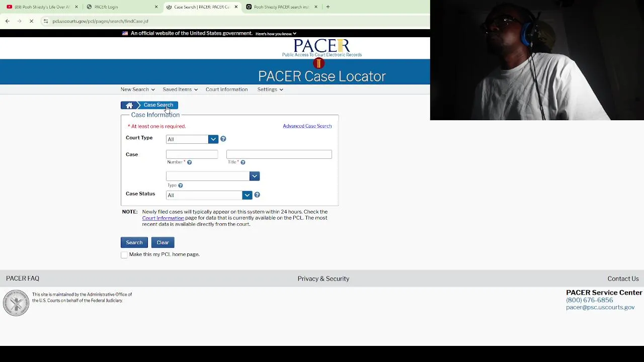Open a new browser tab
This screenshot has width=644, height=362.
tap(328, 7)
